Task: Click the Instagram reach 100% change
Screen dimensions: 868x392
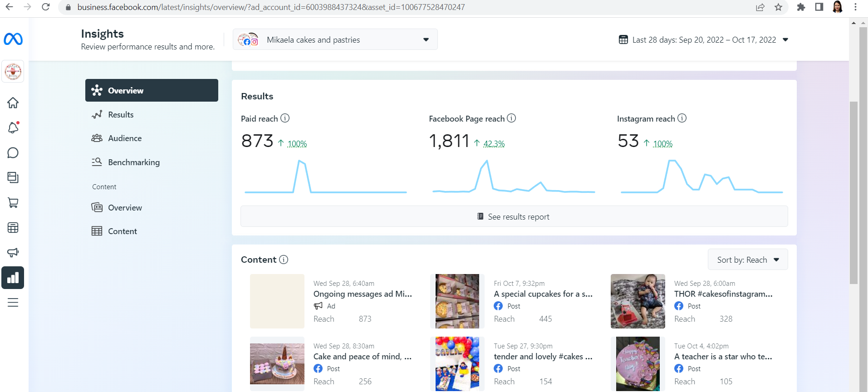Action: (663, 144)
